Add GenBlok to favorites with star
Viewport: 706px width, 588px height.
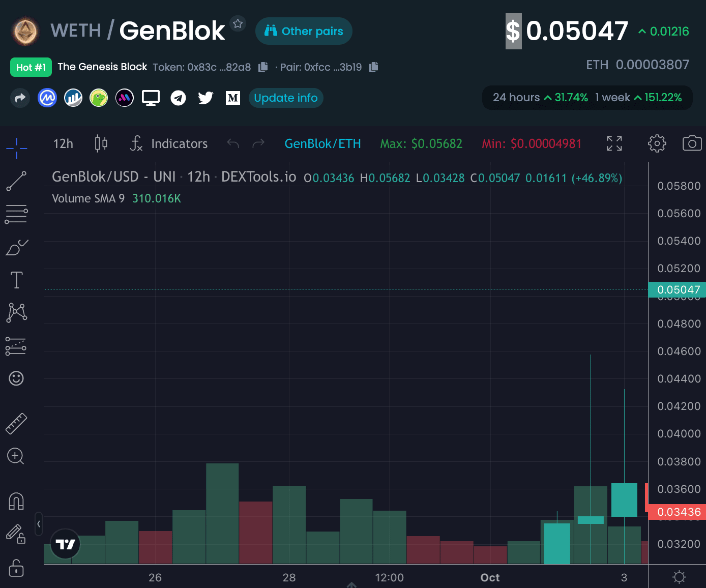tap(238, 24)
